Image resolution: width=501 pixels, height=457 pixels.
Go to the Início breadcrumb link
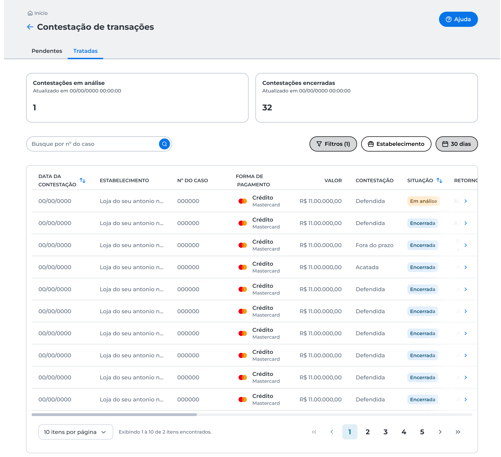(x=38, y=13)
